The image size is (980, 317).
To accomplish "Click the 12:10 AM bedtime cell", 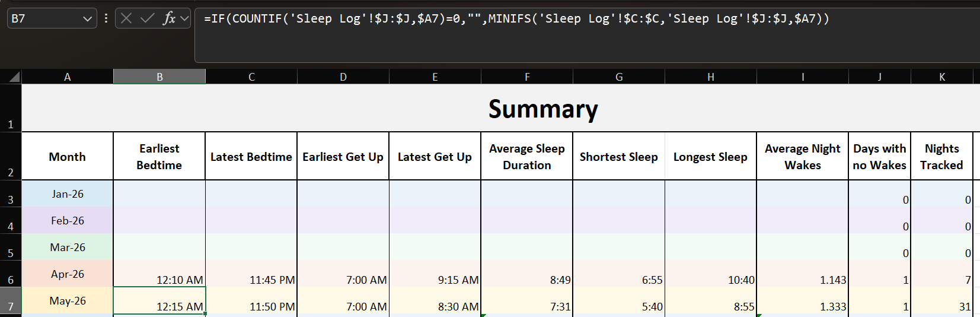I will pyautogui.click(x=159, y=274).
